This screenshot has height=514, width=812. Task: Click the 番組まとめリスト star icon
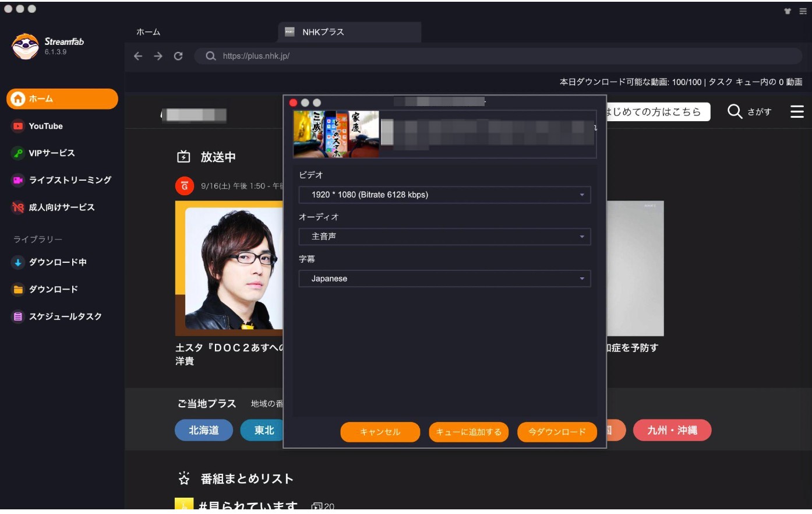pyautogui.click(x=184, y=479)
